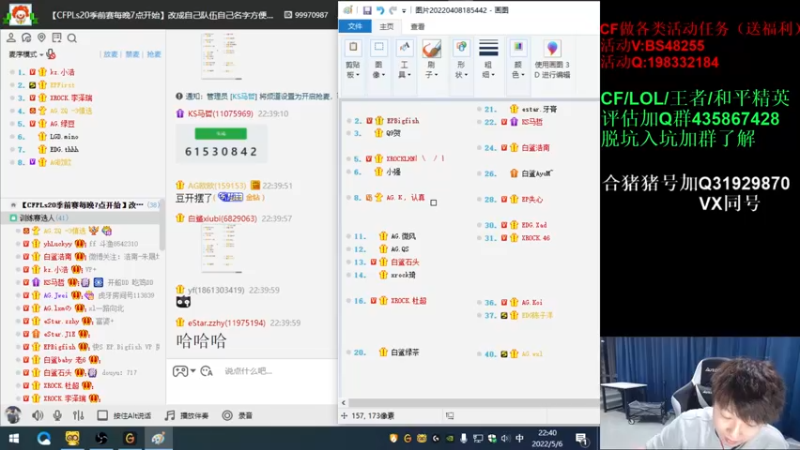Click the recording button in YY
The width and height of the screenshot is (800, 450).
click(x=237, y=415)
